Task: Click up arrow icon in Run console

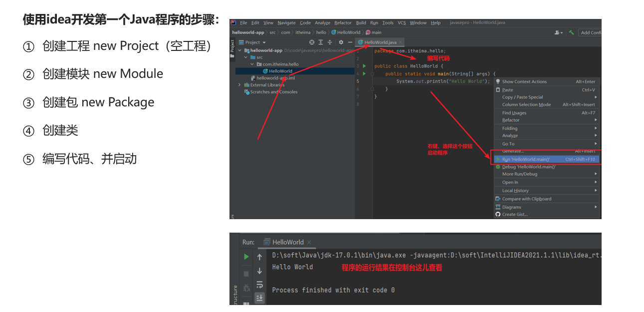Action: click(x=259, y=257)
